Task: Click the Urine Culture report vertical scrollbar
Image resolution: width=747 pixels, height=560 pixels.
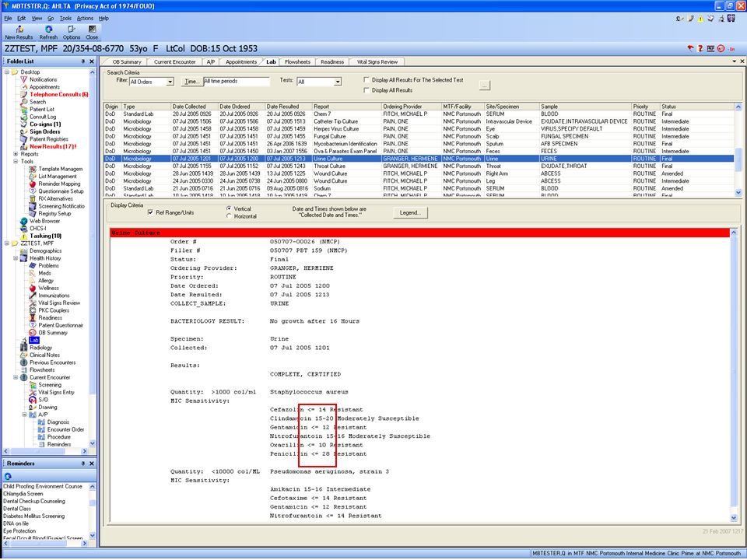Action: click(733, 375)
